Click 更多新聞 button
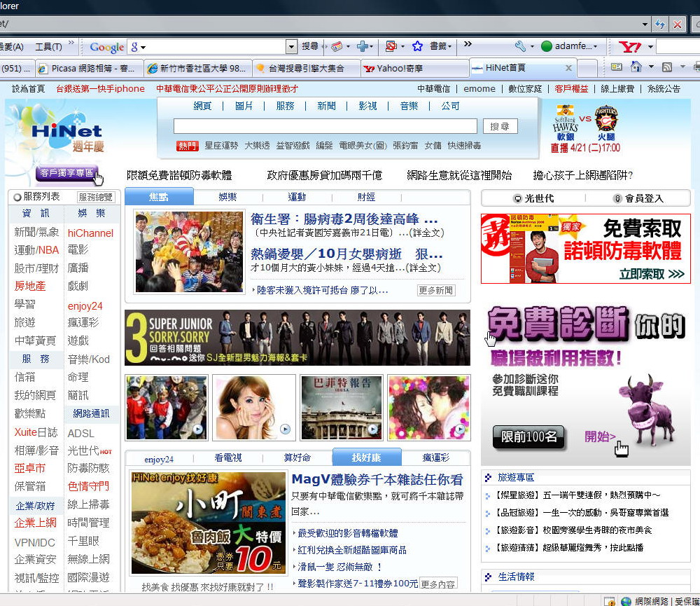Viewport: 700px width, 606px height. pyautogui.click(x=436, y=290)
